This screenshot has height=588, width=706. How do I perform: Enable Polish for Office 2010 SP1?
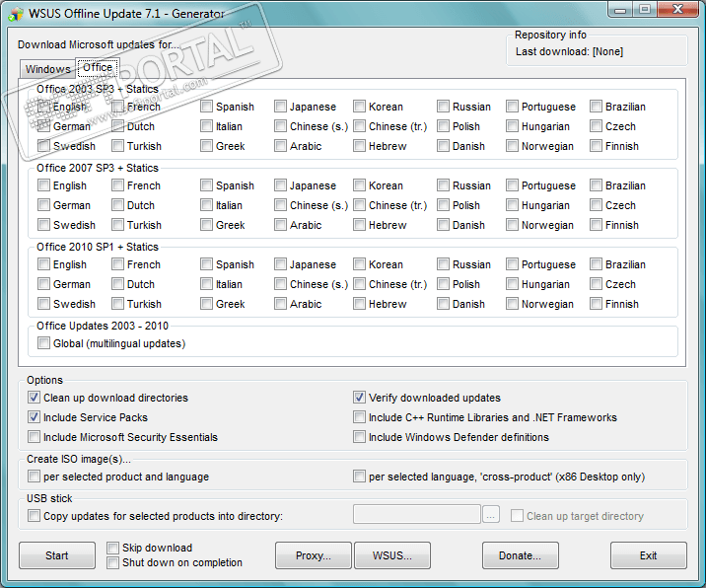(443, 284)
